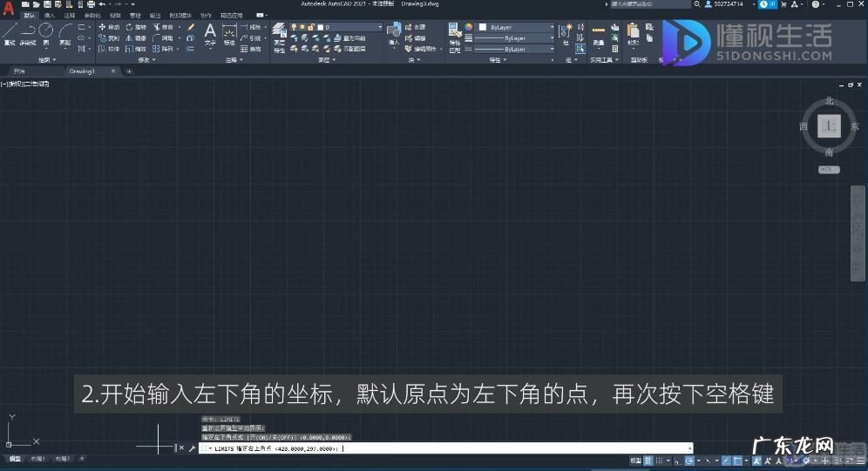Switch to the Drawing1 file tab
This screenshot has width=868, height=471.
coord(82,71)
